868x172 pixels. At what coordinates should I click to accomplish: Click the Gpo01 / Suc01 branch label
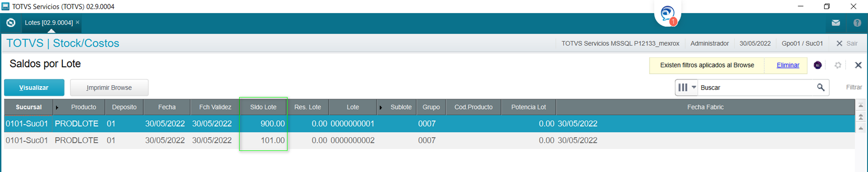pyautogui.click(x=802, y=43)
